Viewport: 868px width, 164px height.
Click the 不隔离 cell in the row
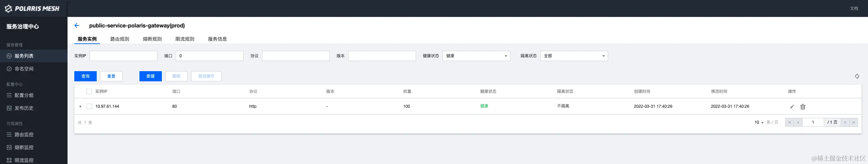click(563, 106)
